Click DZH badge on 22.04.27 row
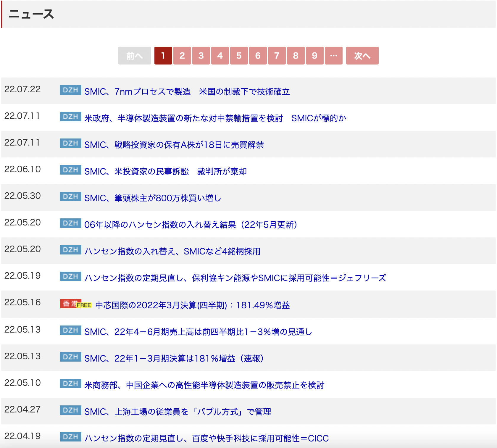Image resolution: width=497 pixels, height=448 pixels. [70, 410]
